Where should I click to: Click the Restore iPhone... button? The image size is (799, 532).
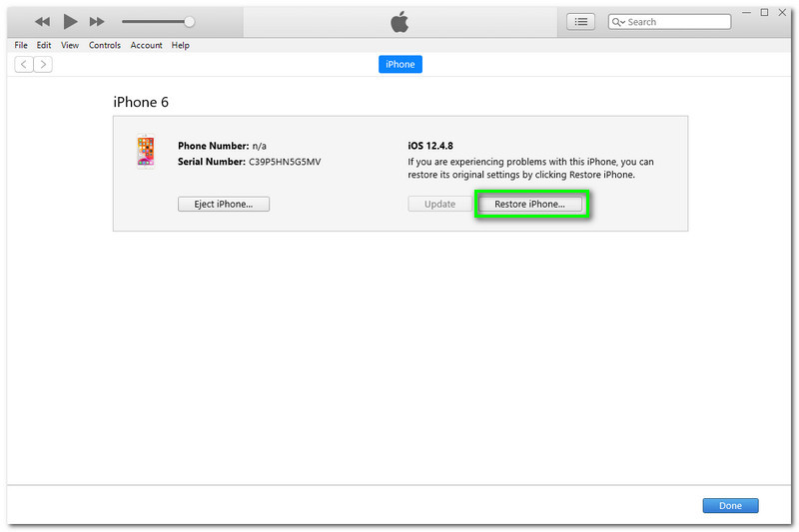pos(530,204)
